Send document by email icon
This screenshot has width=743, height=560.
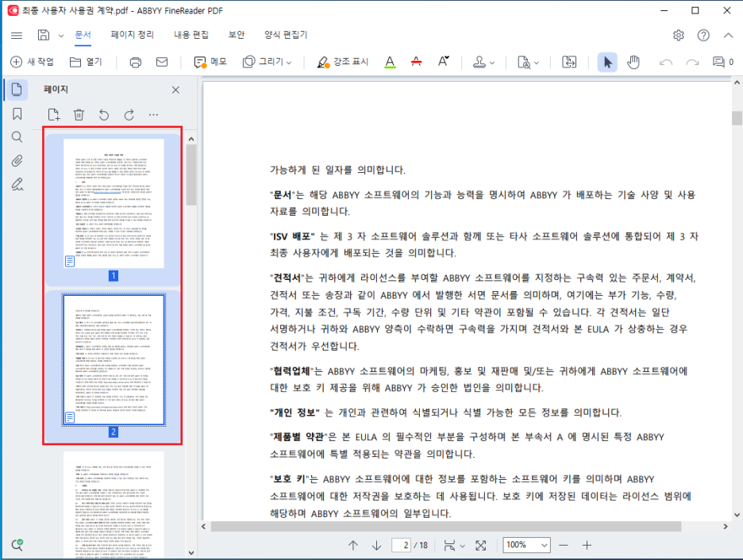tap(162, 62)
